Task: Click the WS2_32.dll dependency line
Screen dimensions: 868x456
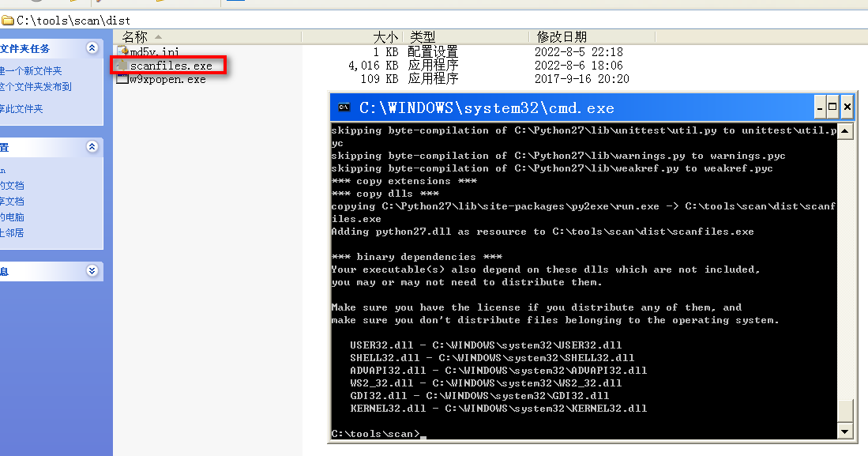Action: tap(486, 383)
